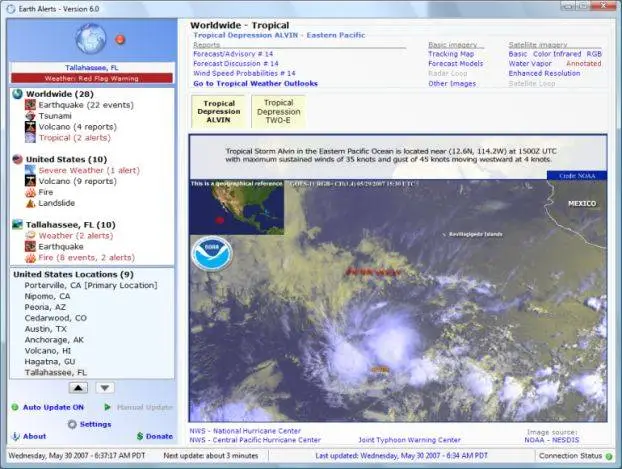This screenshot has width=622, height=469.
Task: Move locations list up with arrow button
Action: point(78,388)
